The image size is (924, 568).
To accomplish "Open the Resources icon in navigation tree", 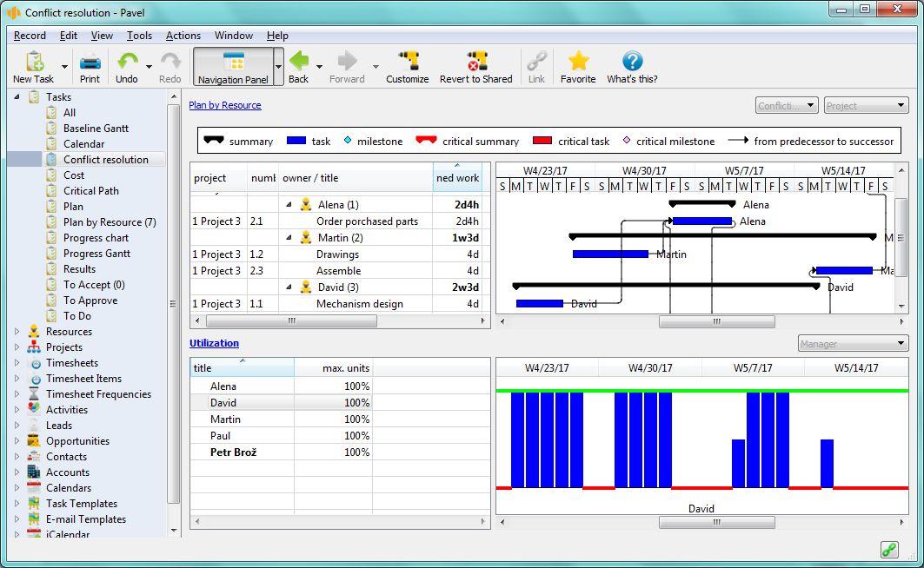I will point(34,332).
